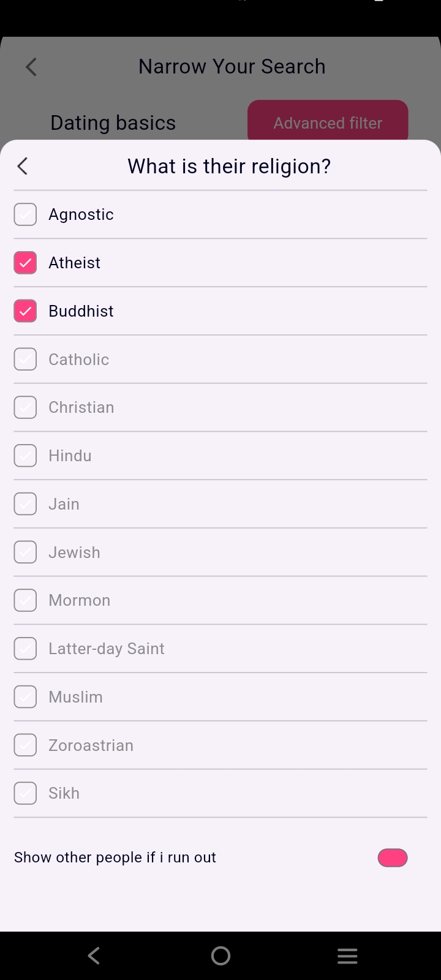Select the Christian checkbox
Viewport: 441px width, 980px height.
[25, 407]
